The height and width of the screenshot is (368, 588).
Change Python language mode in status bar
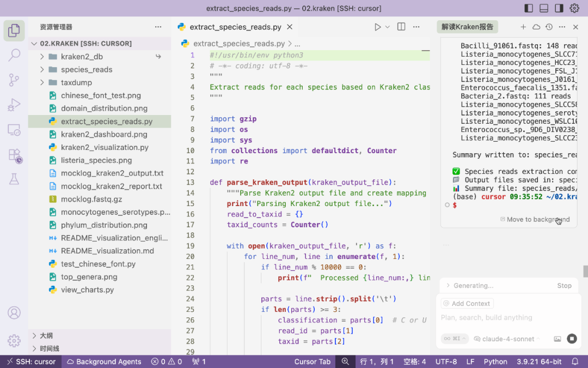[495, 361]
